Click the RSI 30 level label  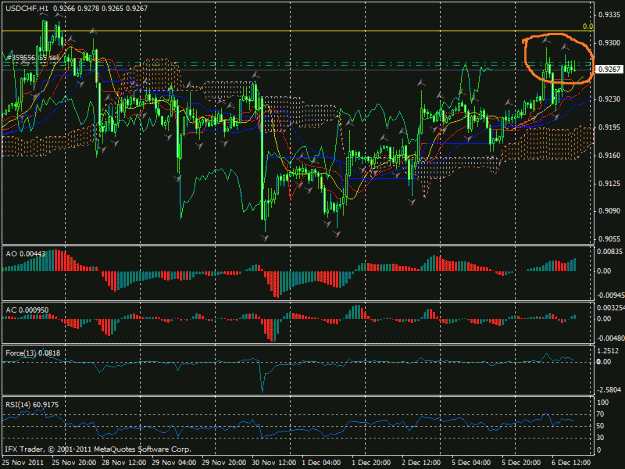pyautogui.click(x=601, y=438)
